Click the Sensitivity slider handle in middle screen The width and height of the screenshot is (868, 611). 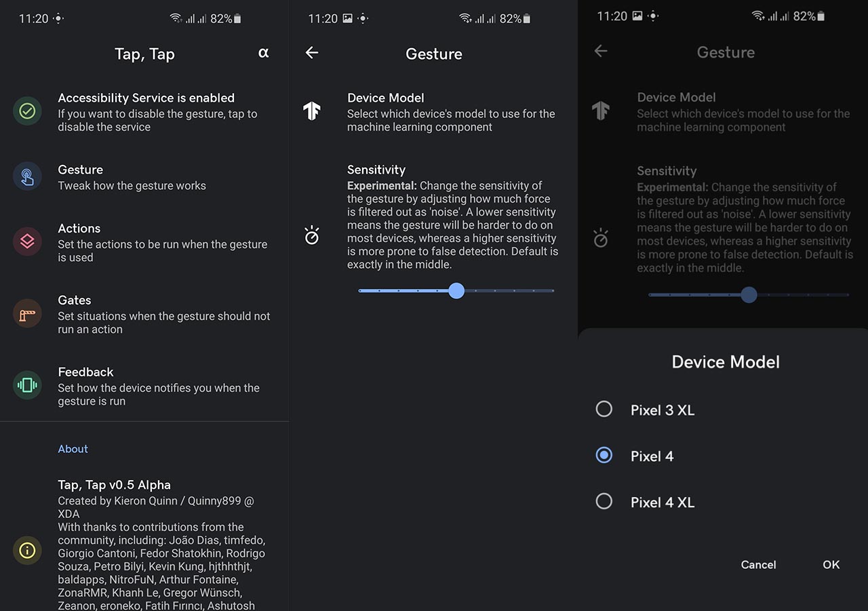(x=456, y=291)
